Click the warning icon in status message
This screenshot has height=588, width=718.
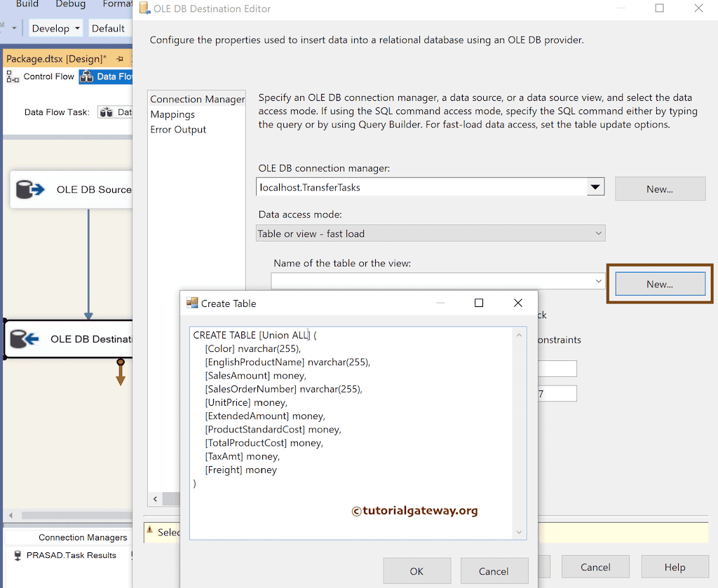coord(149,530)
